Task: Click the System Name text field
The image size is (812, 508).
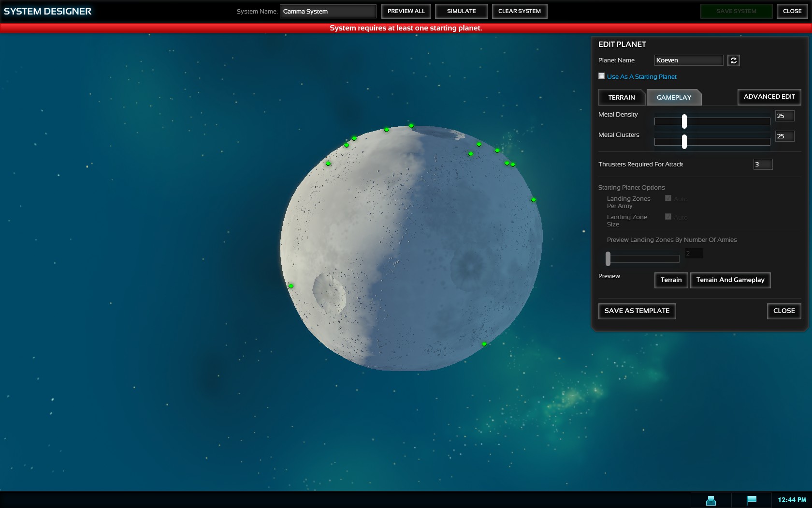Action: click(328, 11)
